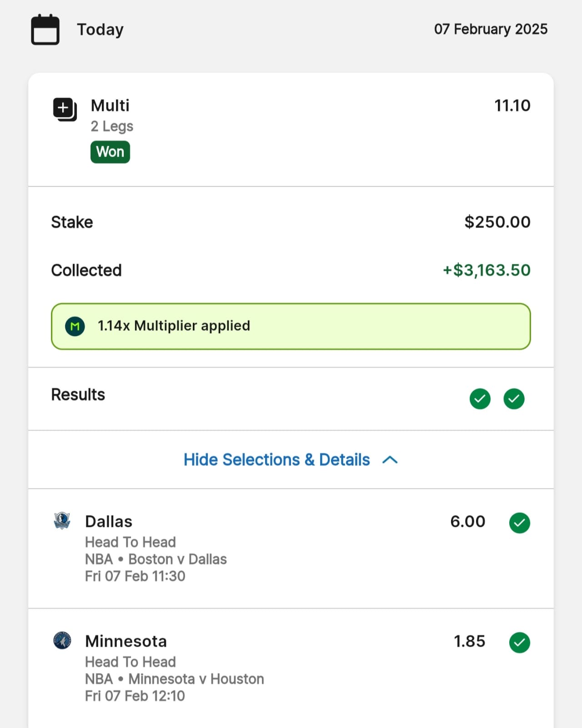Select the Dallas Mavericks team logo
This screenshot has width=582, height=728.
click(x=62, y=521)
